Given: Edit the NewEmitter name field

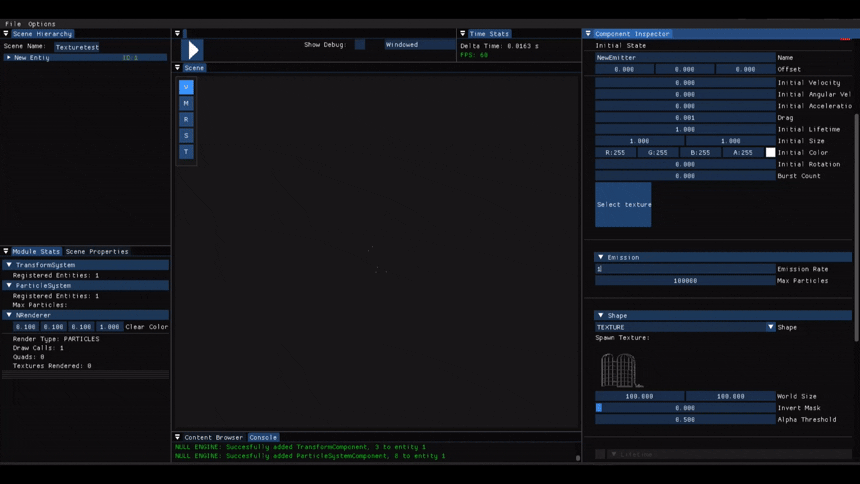Looking at the screenshot, I should (x=686, y=58).
